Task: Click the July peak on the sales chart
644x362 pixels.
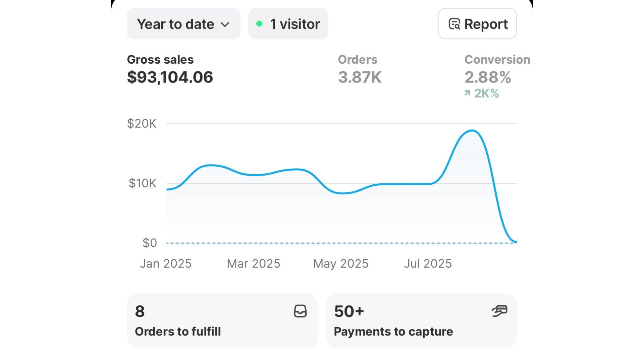Action: 472,131
